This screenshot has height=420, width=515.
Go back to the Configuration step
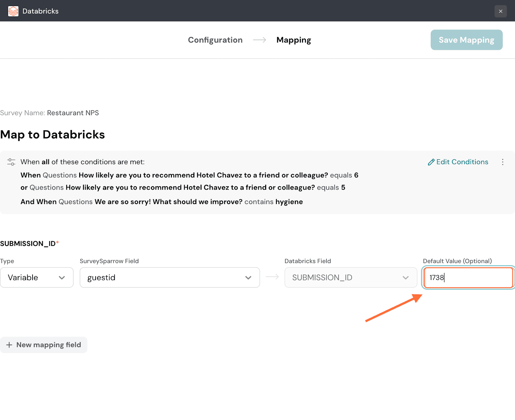point(215,40)
